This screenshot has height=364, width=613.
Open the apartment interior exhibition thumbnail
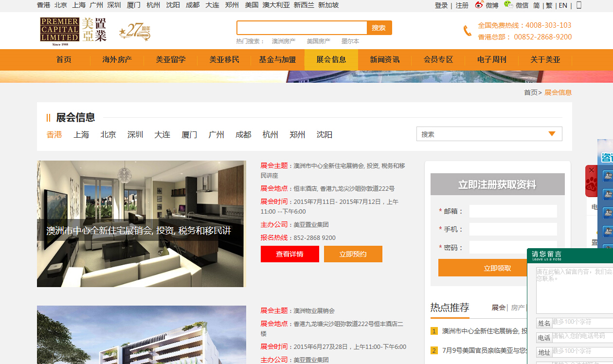(x=142, y=224)
